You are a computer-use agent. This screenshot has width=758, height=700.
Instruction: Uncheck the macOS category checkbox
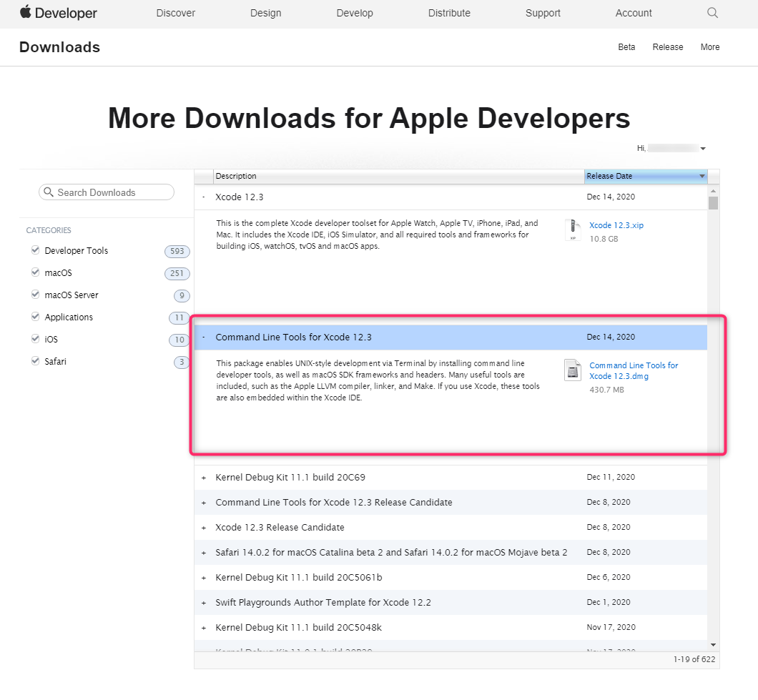tap(35, 272)
